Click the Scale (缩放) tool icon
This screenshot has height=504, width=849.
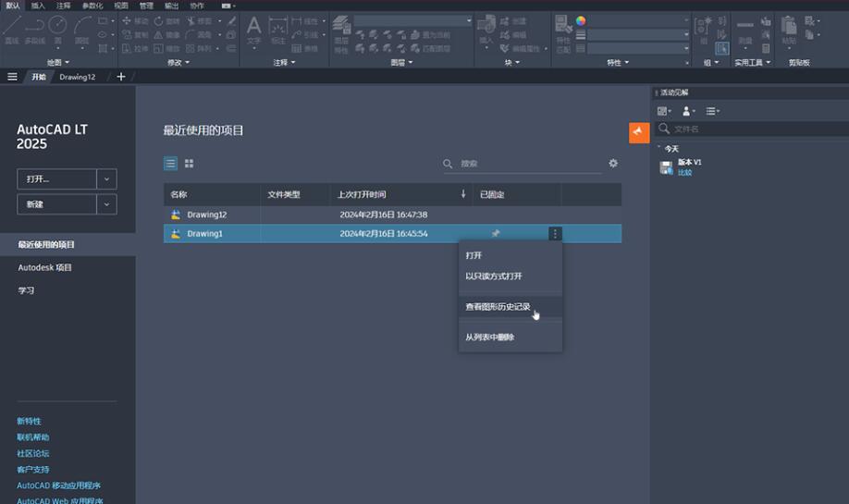point(159,49)
